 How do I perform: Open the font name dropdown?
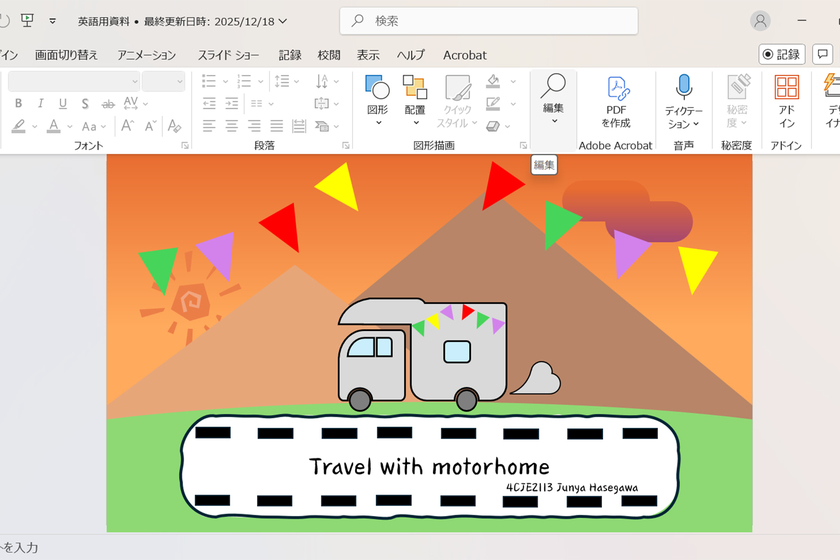134,81
